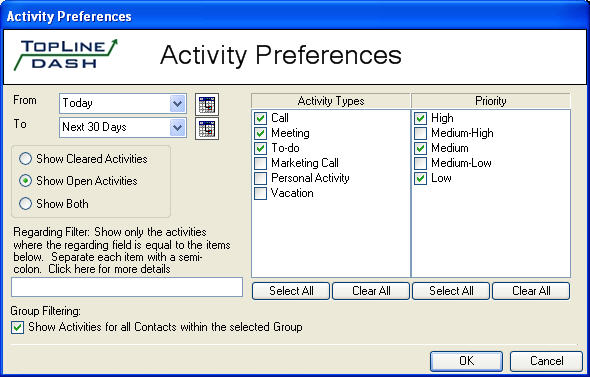Check the Vacation activity type
The width and height of the screenshot is (590, 377).
pos(260,193)
